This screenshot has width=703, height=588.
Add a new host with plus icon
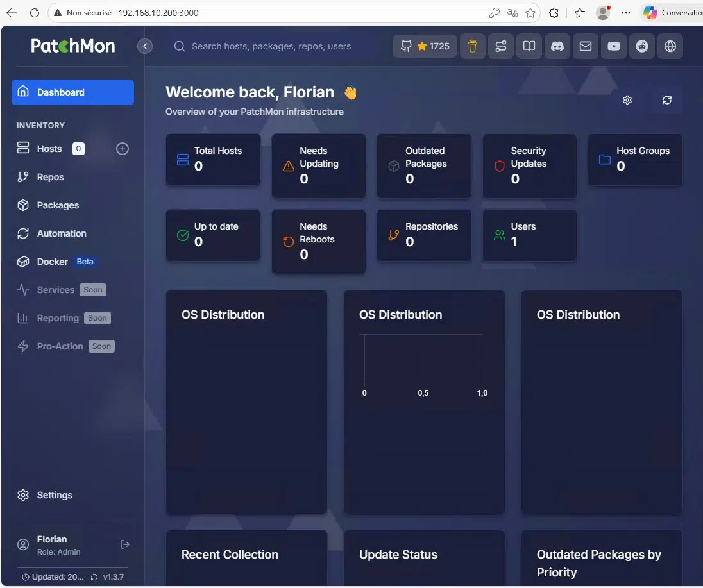pyautogui.click(x=123, y=149)
